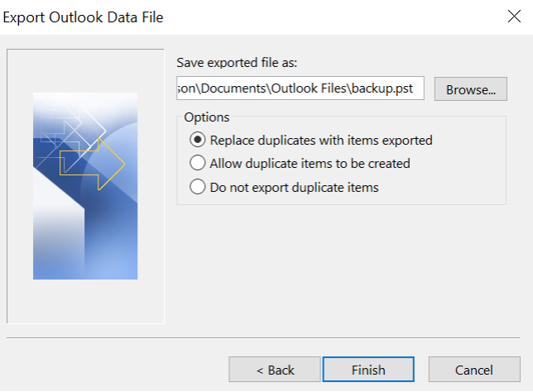Viewport: 533px width, 392px height.
Task: Click the exported file path text field
Action: (300, 88)
